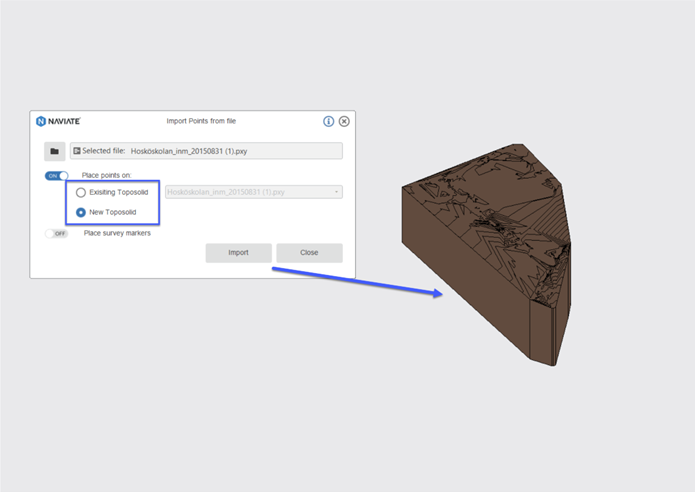Click the Naviate logo
The width and height of the screenshot is (695, 492).
pyautogui.click(x=58, y=121)
